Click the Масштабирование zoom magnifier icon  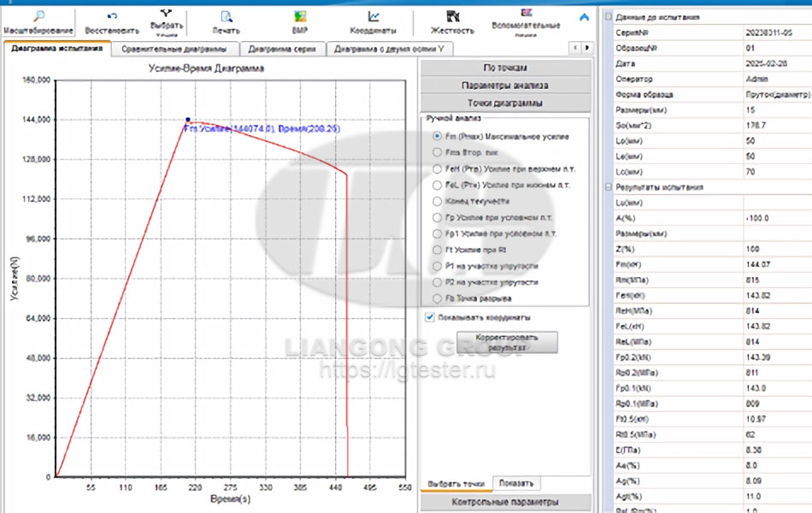[39, 16]
